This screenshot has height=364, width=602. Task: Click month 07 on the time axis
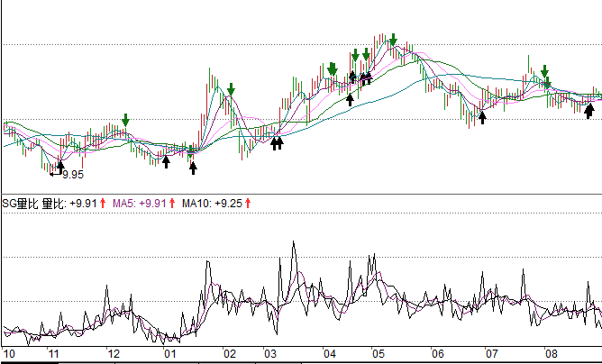tap(492, 353)
